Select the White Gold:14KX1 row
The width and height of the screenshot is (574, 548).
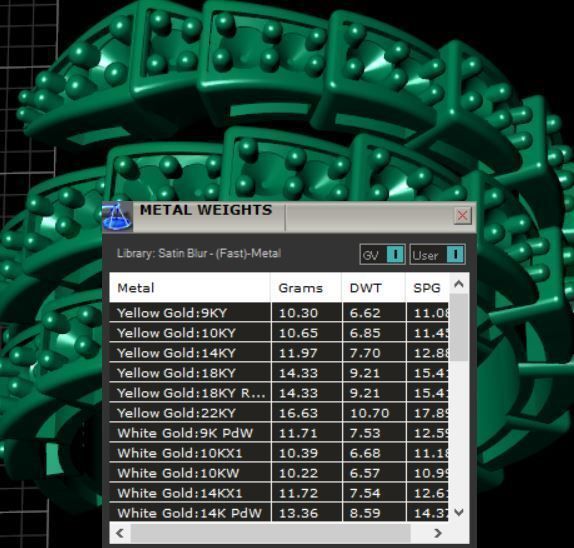[x=279, y=493]
